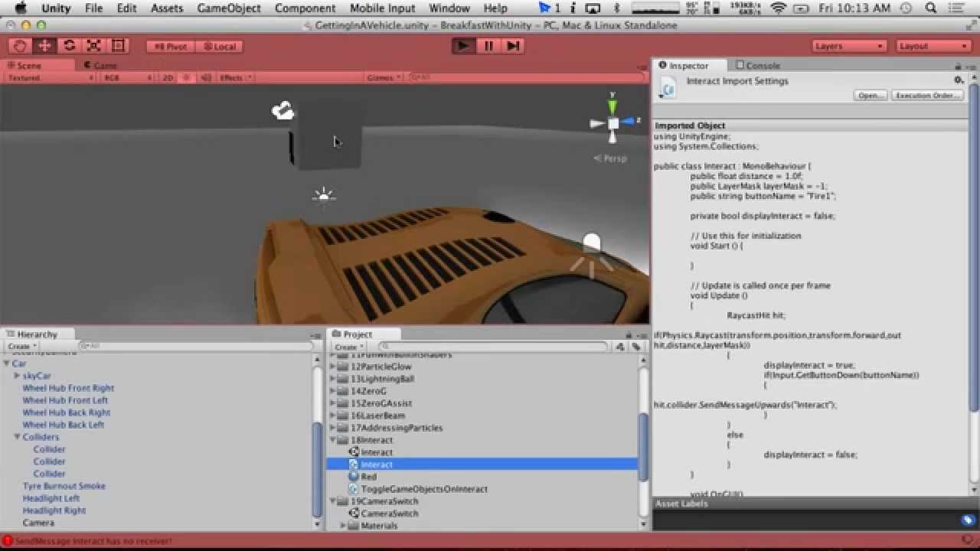Open the Layers dropdown

849,46
